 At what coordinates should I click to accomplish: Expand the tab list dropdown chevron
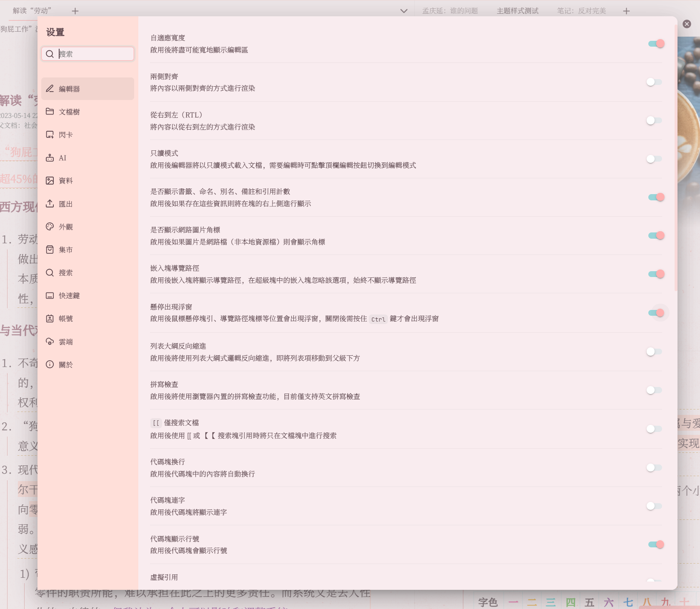click(x=403, y=11)
